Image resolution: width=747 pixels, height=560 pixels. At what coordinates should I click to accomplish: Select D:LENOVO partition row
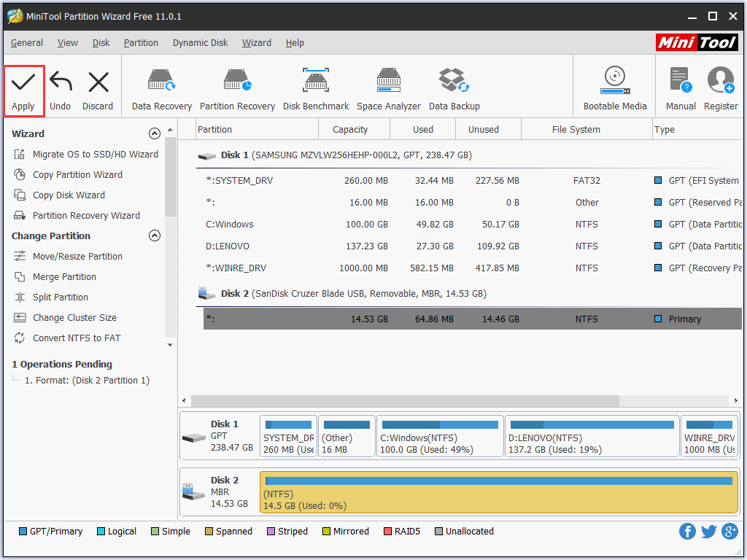pos(473,246)
